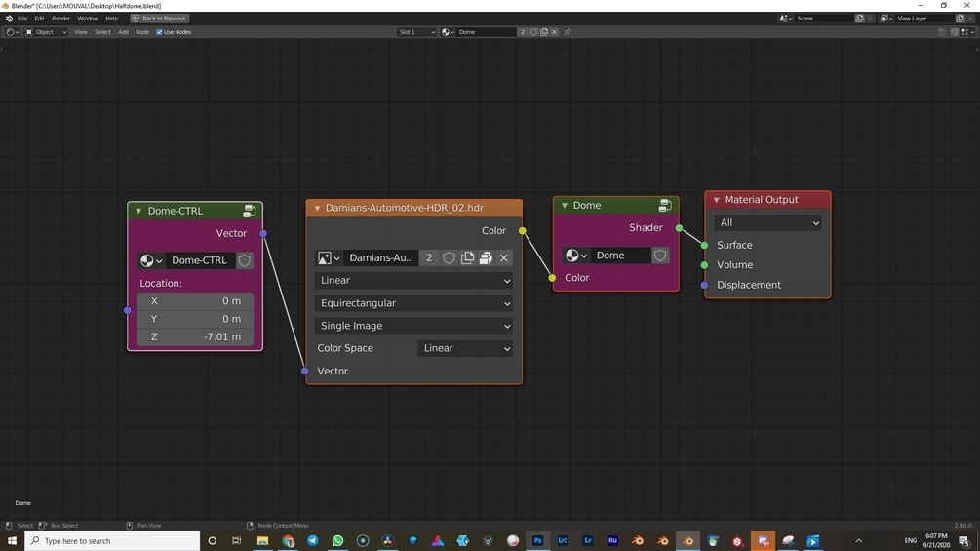Collapse the Damians-Automotive-HDR_02.hdr node
The height and width of the screenshot is (551, 980).
coord(318,208)
